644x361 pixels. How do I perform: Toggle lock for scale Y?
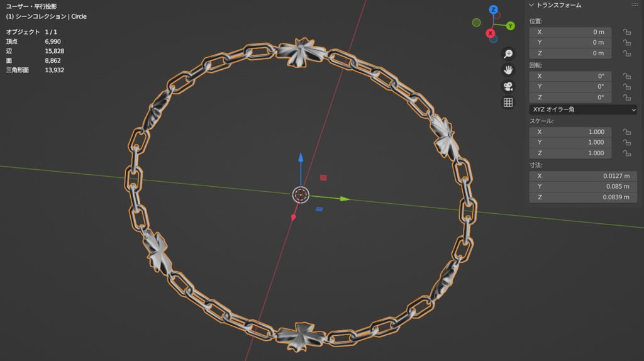[627, 143]
